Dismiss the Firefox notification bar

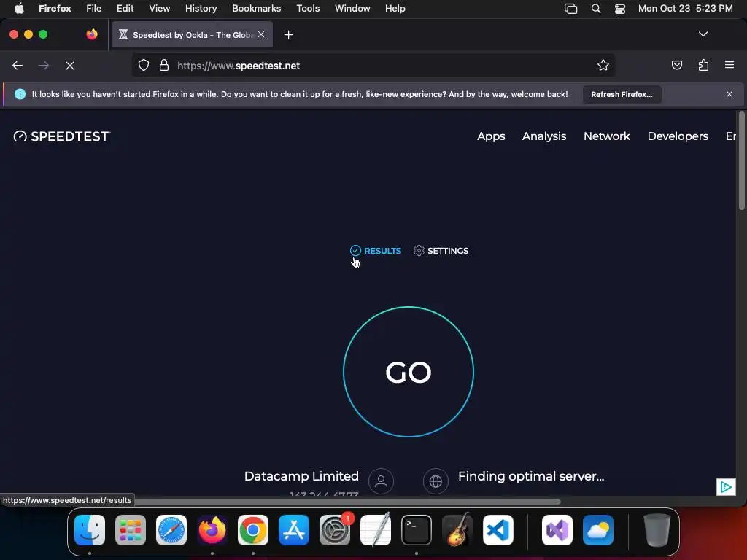[x=729, y=94]
